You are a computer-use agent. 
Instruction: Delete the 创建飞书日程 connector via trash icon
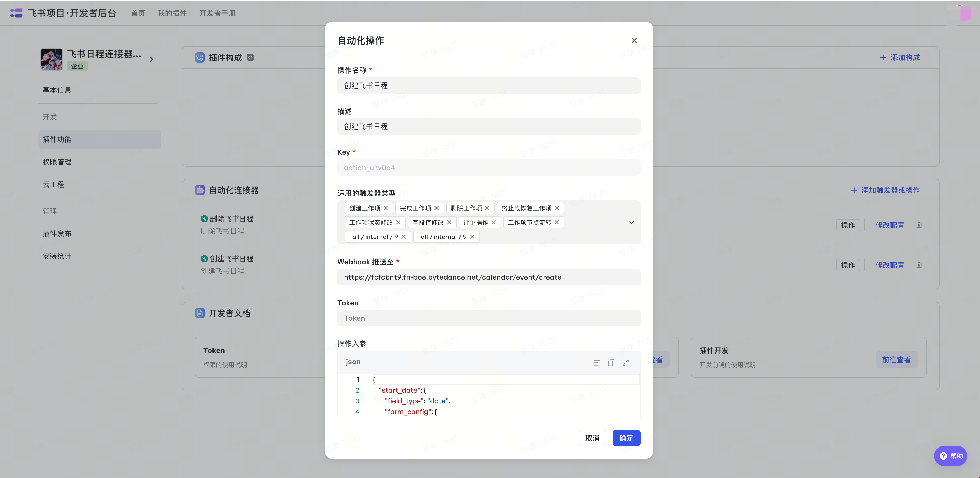(919, 265)
